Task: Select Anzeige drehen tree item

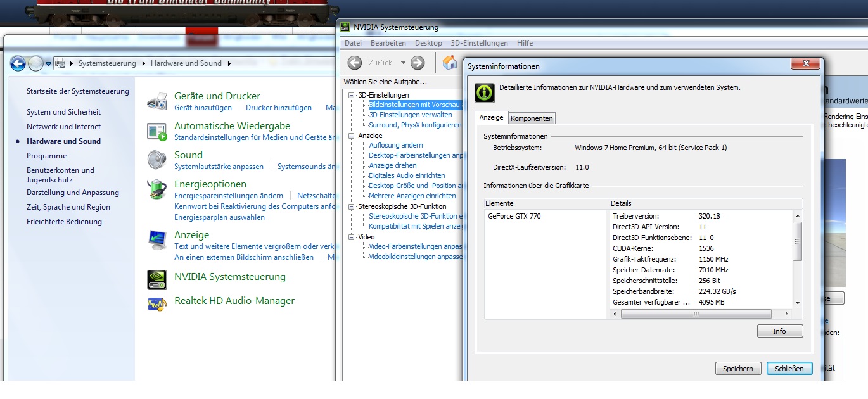Action: click(393, 165)
